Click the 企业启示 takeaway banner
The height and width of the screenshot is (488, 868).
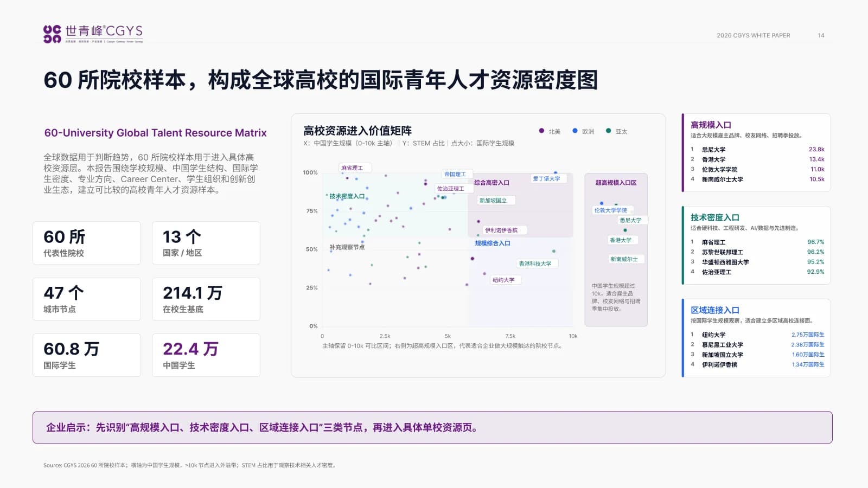432,427
